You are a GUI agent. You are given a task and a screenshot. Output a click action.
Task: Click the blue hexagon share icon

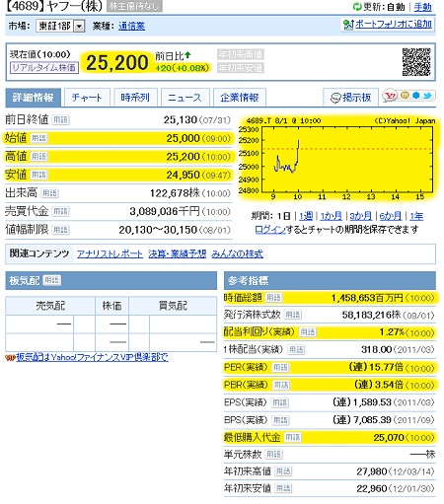click(x=416, y=96)
